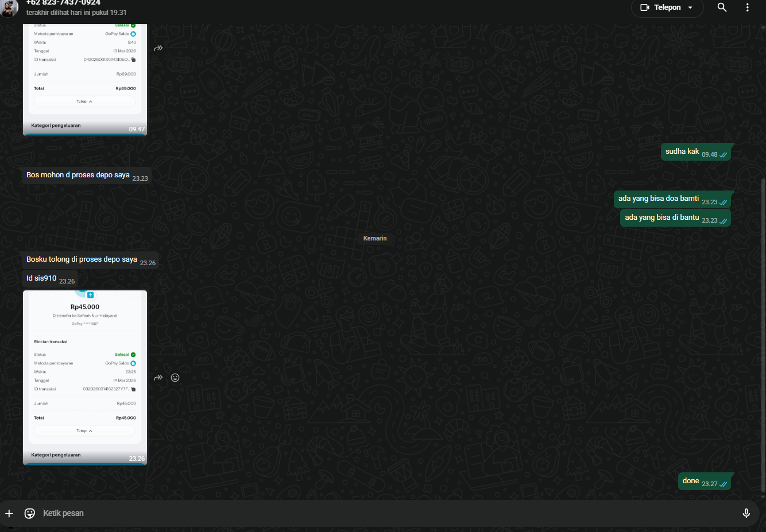Open the emoji and sticker picker

[x=30, y=513]
